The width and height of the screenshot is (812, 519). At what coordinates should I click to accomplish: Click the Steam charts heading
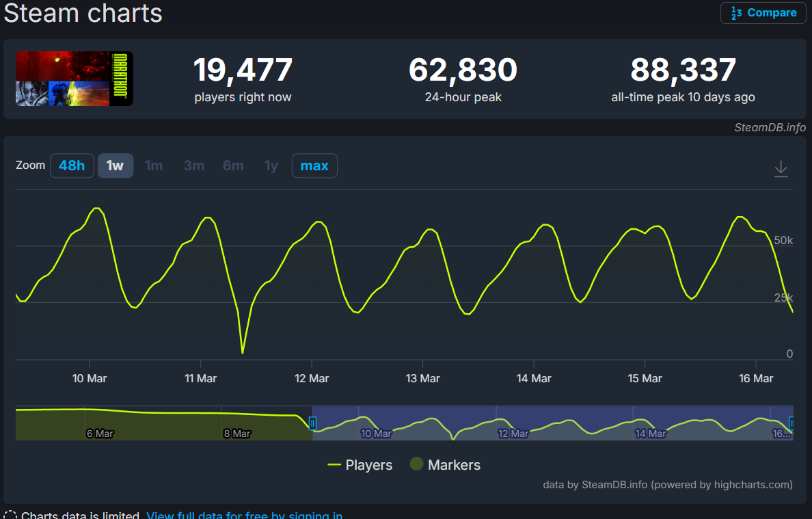[83, 12]
